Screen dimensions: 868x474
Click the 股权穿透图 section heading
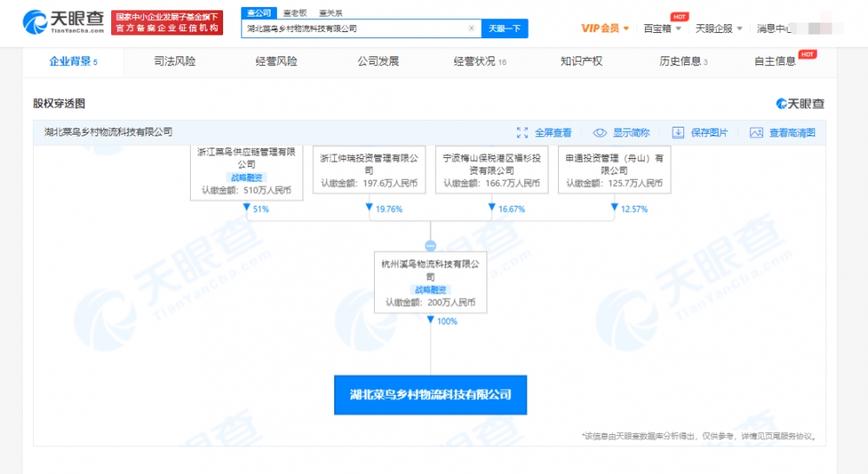(59, 103)
